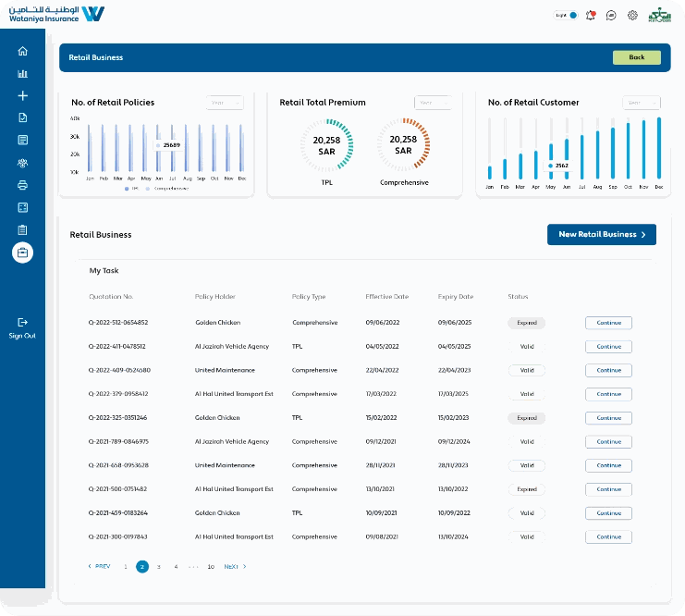
Task: Go to Next page link
Action: click(236, 567)
